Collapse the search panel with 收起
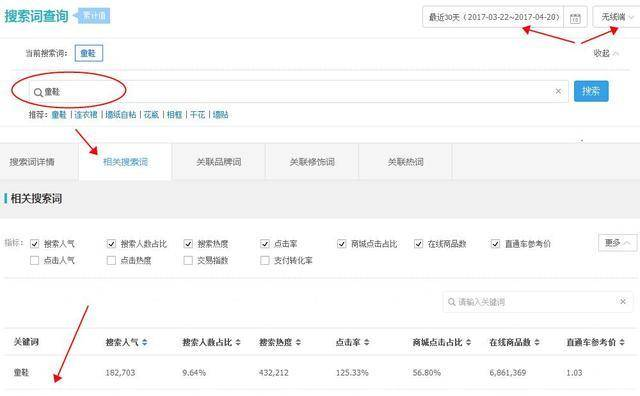 tap(606, 53)
